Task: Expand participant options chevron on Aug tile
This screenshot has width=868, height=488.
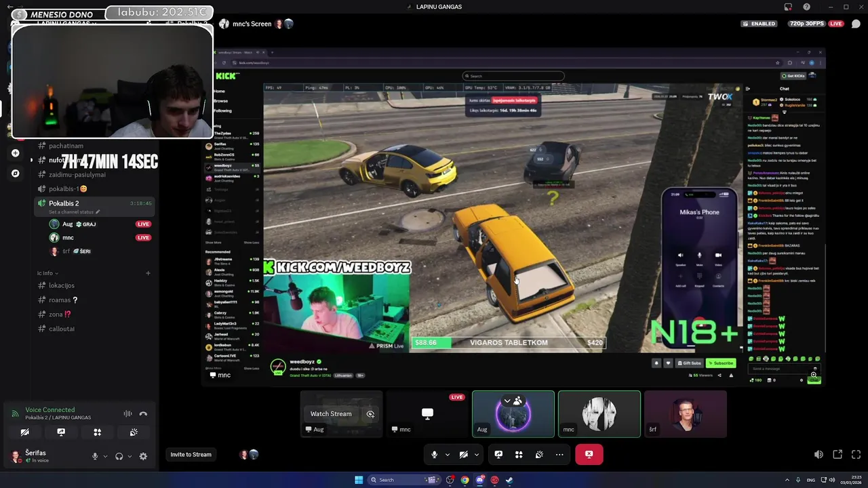Action: pyautogui.click(x=507, y=401)
